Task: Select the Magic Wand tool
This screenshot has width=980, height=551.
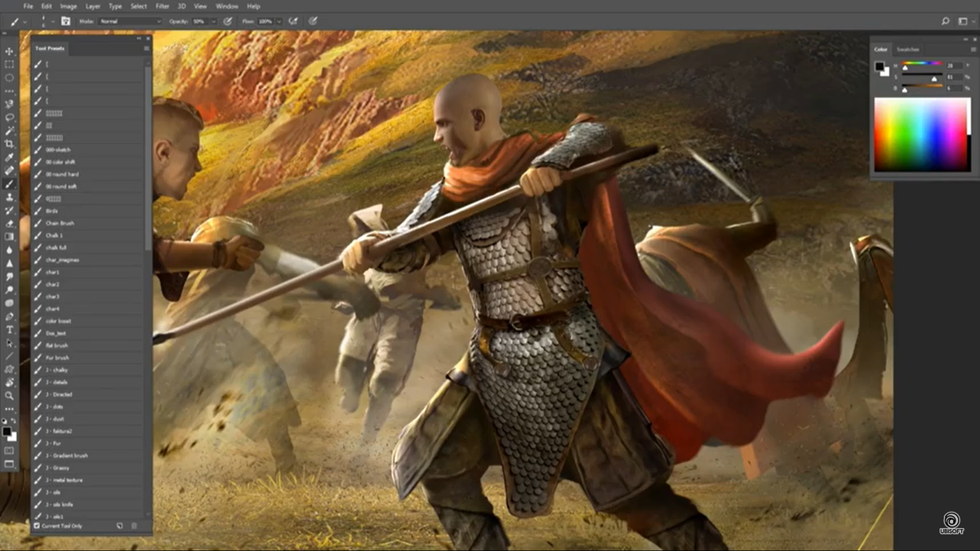Action: pos(10,131)
